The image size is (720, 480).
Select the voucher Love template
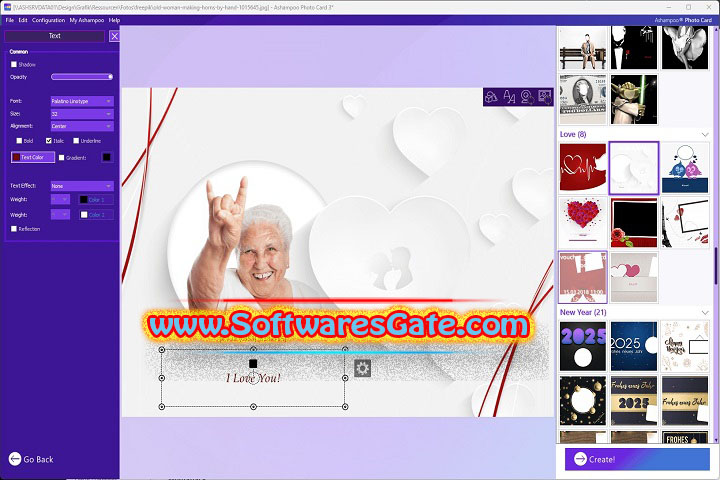pyautogui.click(x=583, y=277)
